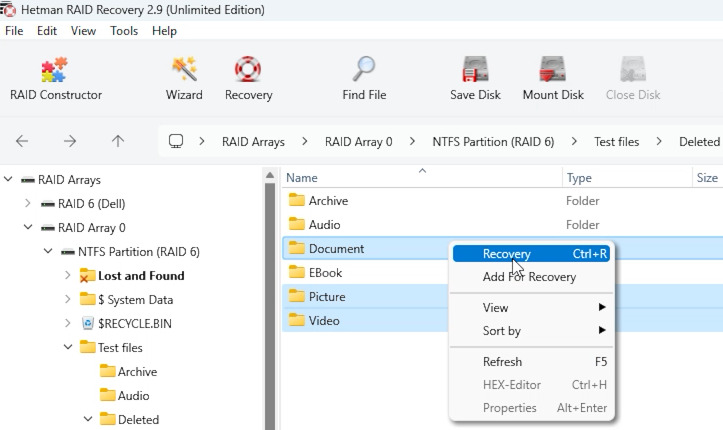Image resolution: width=723 pixels, height=430 pixels.
Task: Expand the $ System Data node
Action: 67,299
